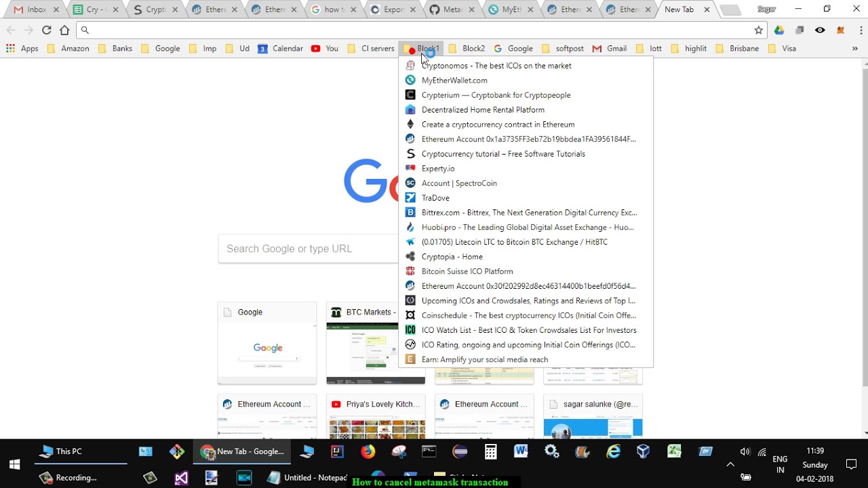This screenshot has height=488, width=868.
Task: Open the MetaMask fox extension
Action: coord(841,30)
